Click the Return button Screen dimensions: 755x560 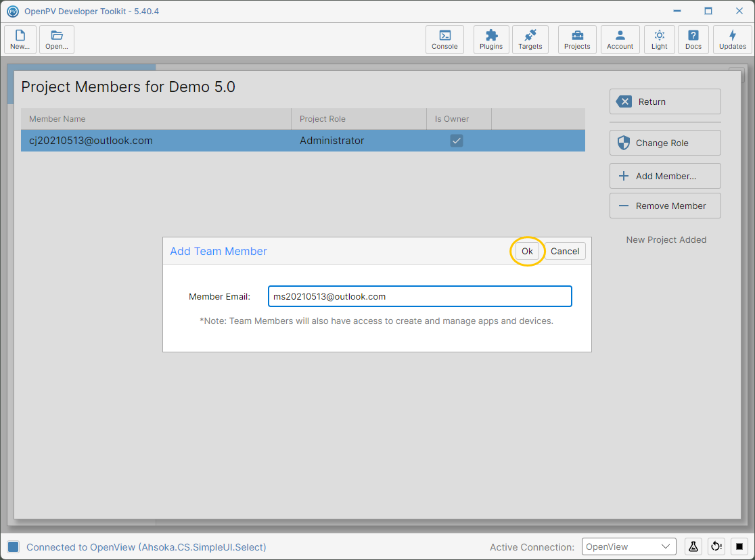click(665, 101)
